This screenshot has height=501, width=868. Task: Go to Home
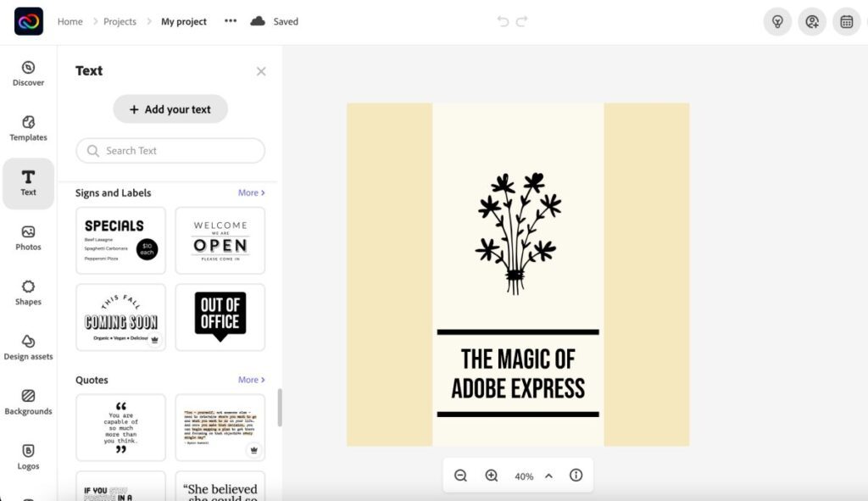tap(70, 21)
